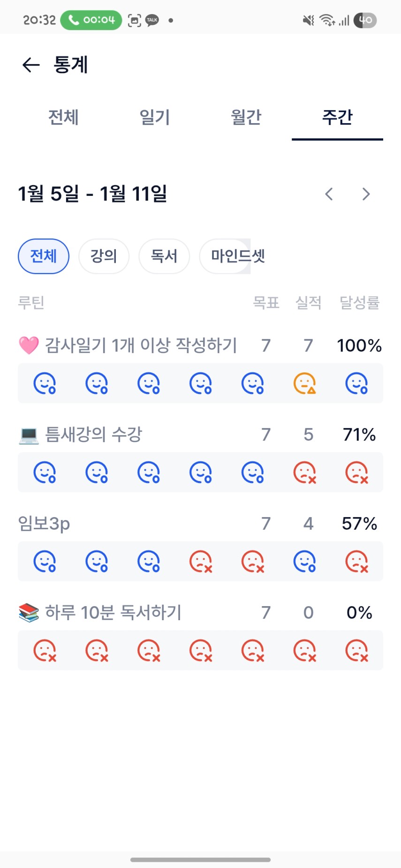Tap first blue smiley in 감사일기 row
The width and height of the screenshot is (401, 868).
[x=45, y=383]
